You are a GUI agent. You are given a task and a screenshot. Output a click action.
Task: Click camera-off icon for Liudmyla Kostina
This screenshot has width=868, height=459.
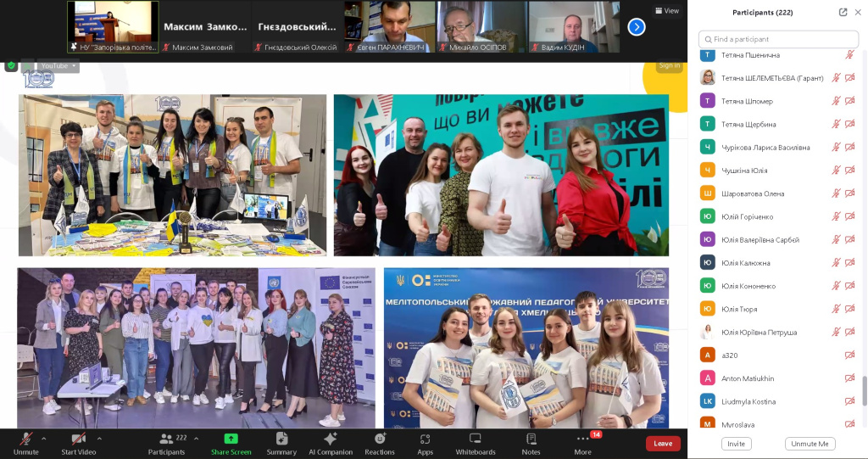tap(849, 401)
